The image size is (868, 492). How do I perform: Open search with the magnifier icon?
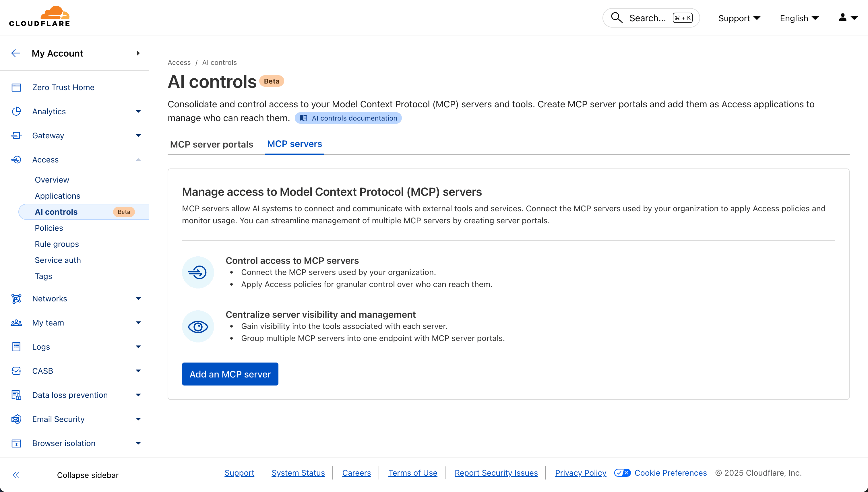[x=617, y=18]
